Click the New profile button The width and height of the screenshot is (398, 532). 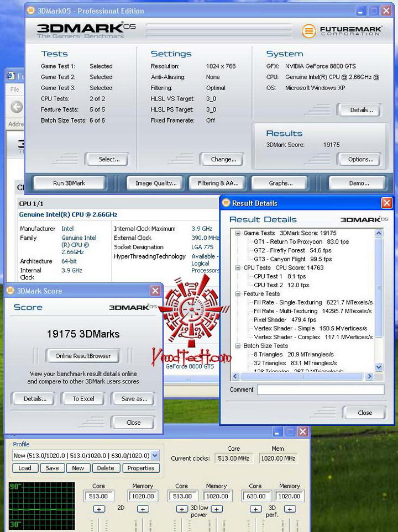[78, 468]
